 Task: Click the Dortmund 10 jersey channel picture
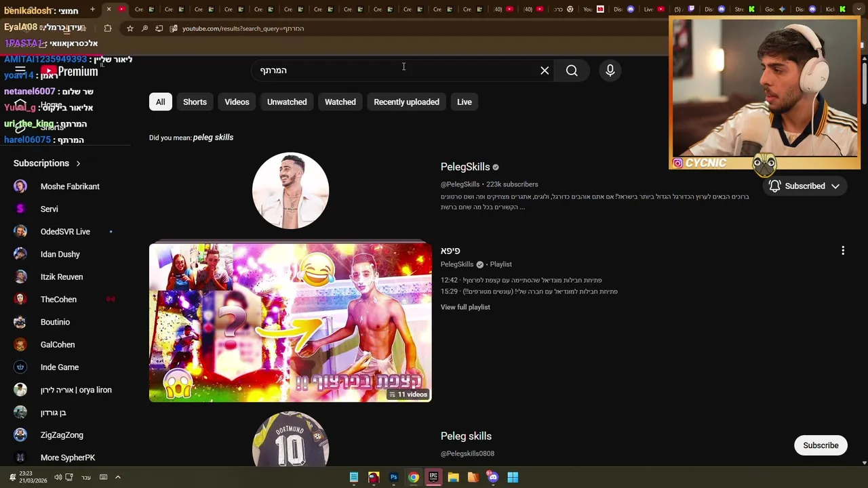pos(290,439)
